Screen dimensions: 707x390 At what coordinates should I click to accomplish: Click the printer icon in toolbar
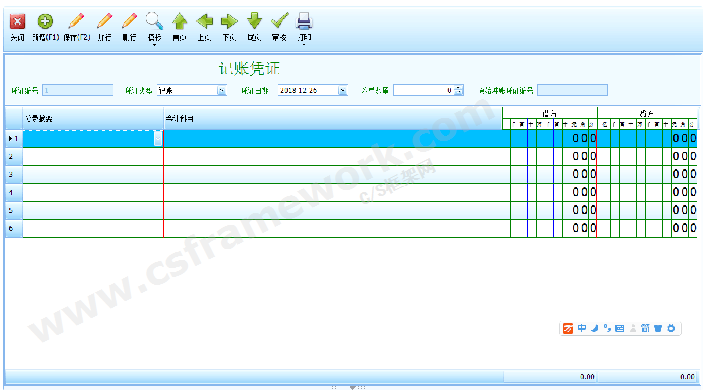(x=304, y=21)
